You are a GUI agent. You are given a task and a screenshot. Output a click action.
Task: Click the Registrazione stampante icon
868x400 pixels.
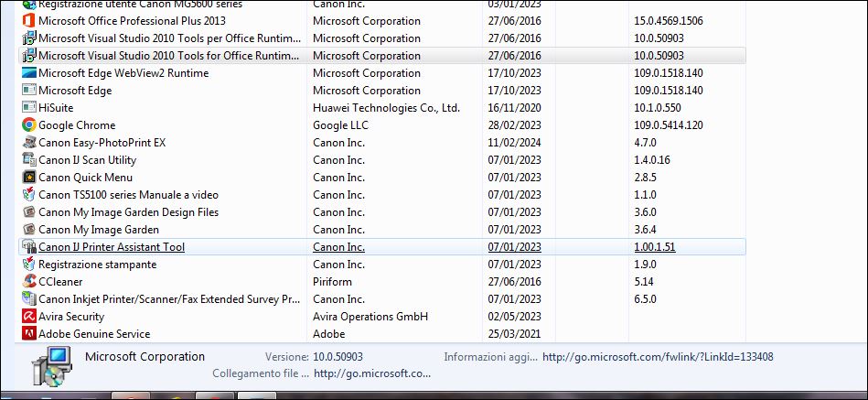click(28, 265)
